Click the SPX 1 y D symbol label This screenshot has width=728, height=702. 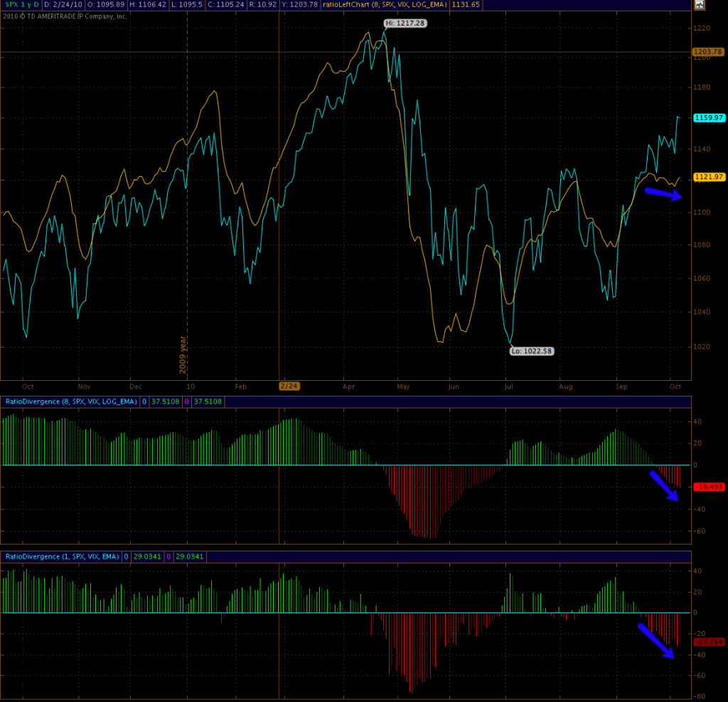[x=21, y=4]
